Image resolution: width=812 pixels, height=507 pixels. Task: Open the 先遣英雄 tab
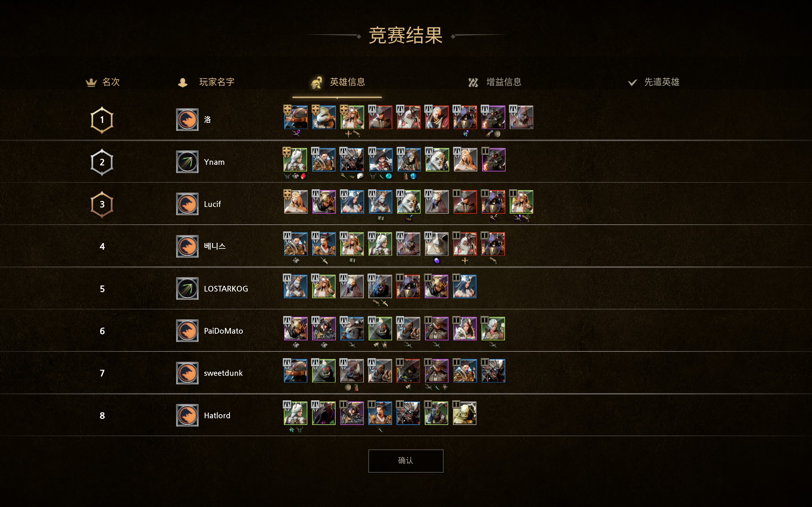[654, 82]
